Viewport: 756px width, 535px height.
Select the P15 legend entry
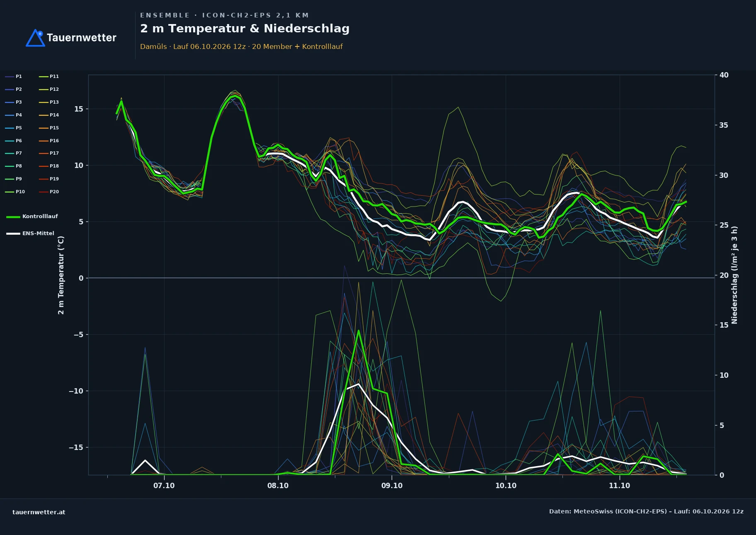coord(49,128)
